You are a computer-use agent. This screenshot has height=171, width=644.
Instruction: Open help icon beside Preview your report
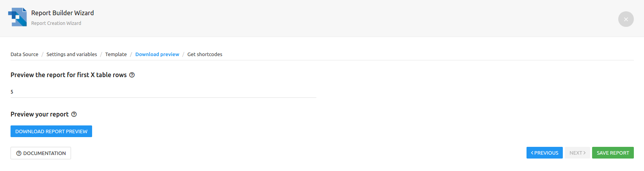click(x=74, y=114)
